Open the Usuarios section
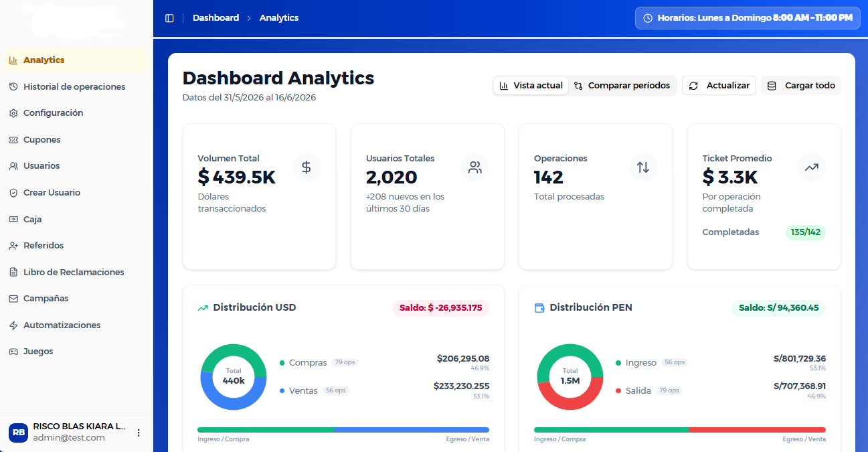868x452 pixels. point(75,166)
